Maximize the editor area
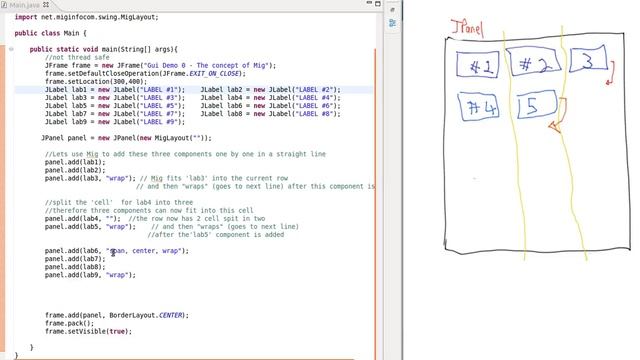 click(378, 4)
